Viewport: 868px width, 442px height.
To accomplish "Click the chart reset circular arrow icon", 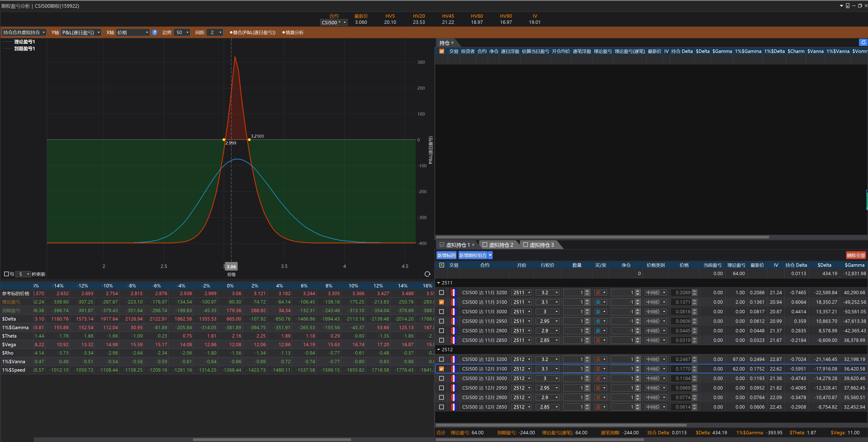I will pos(427,274).
